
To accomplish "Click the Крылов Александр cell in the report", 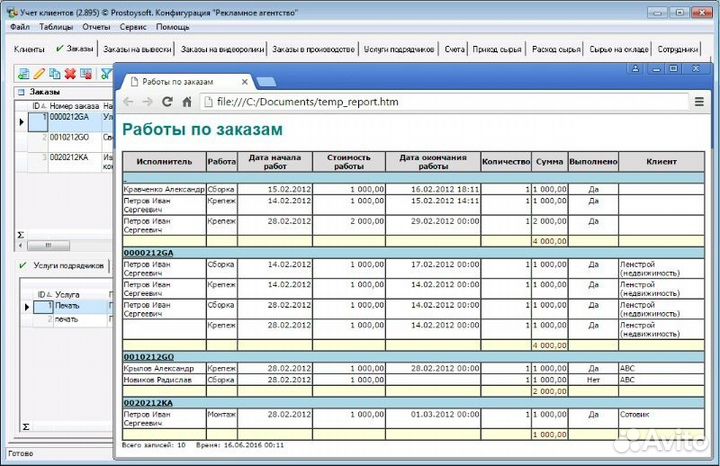I will [x=164, y=369].
